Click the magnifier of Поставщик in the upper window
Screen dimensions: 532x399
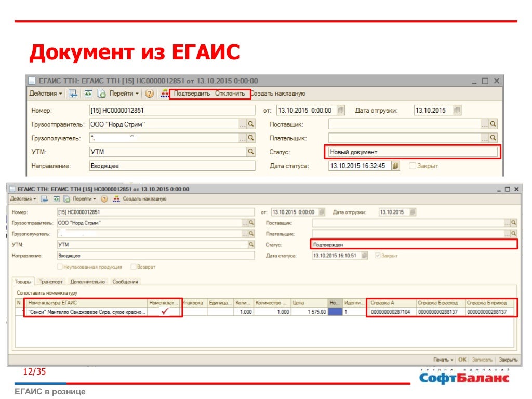tap(494, 124)
